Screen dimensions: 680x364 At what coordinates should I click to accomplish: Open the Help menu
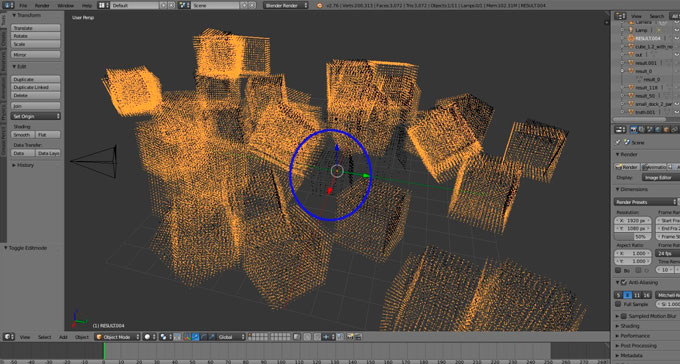[87, 6]
